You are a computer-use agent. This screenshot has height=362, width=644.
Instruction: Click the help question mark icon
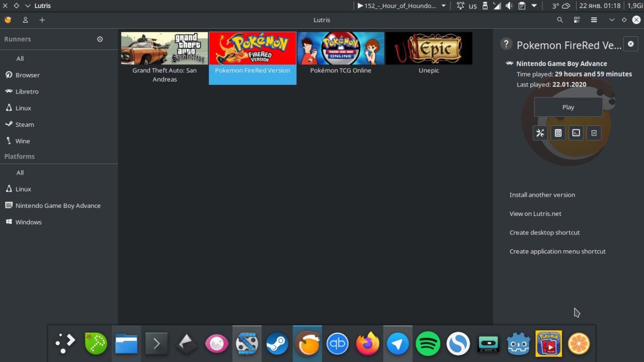click(x=506, y=44)
